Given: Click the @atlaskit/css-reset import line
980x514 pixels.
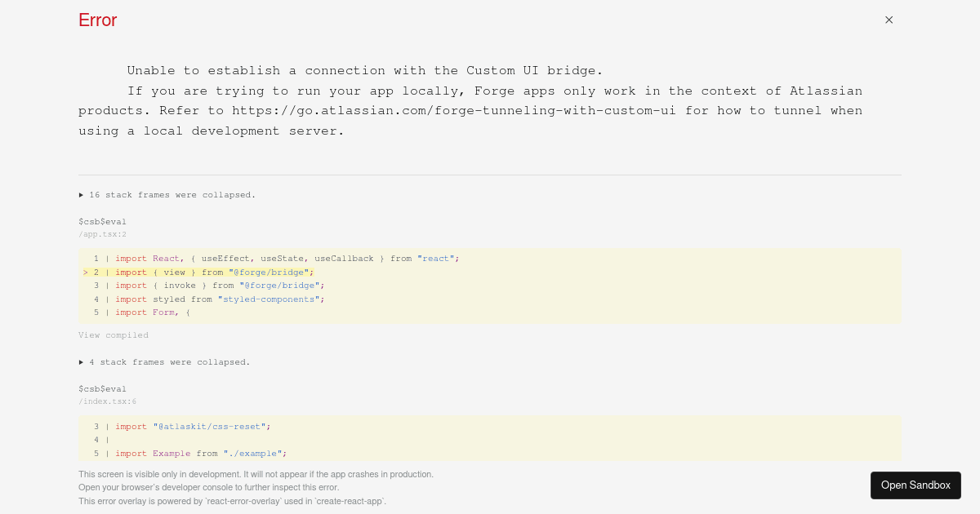Looking at the screenshot, I should 490,426.
